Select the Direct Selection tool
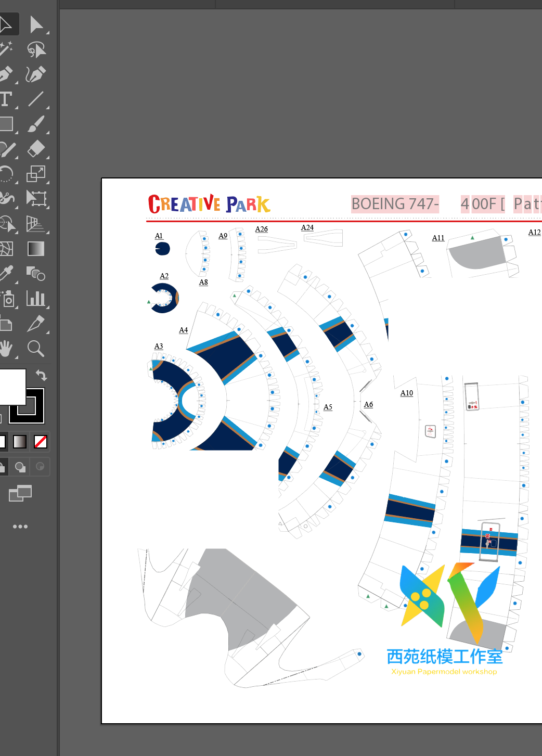542x756 pixels. coord(36,24)
